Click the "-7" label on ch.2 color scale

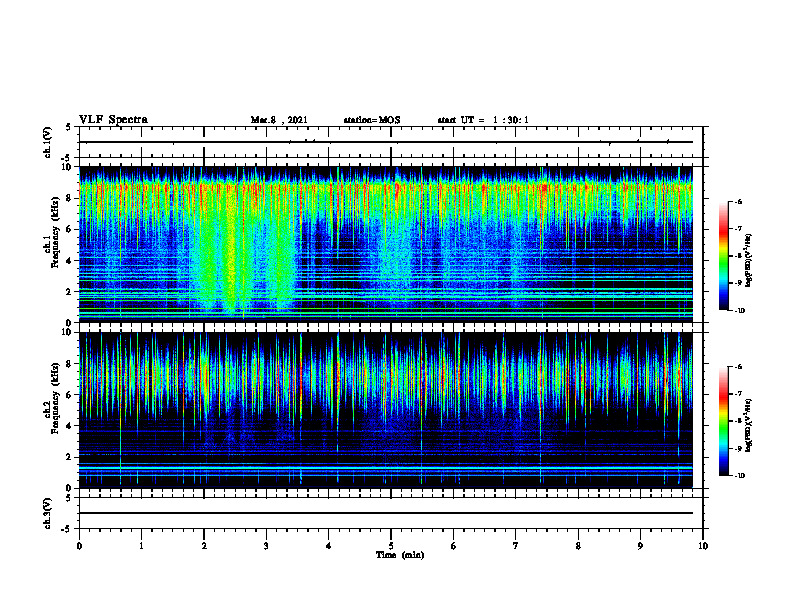[x=738, y=394]
